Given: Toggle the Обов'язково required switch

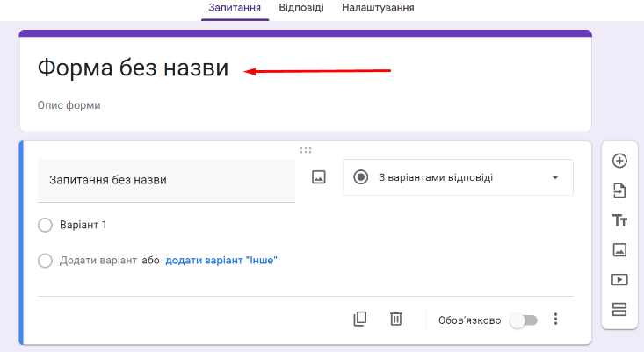Looking at the screenshot, I should tap(523, 320).
